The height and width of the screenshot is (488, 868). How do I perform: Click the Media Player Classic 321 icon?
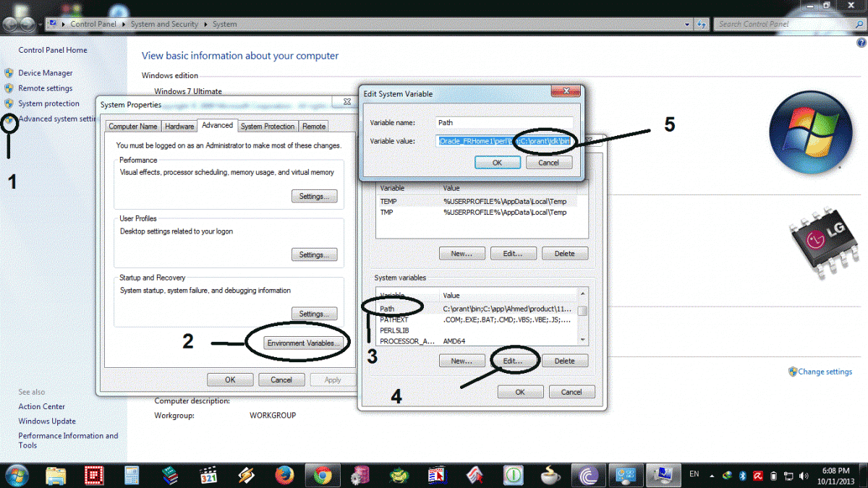point(208,475)
